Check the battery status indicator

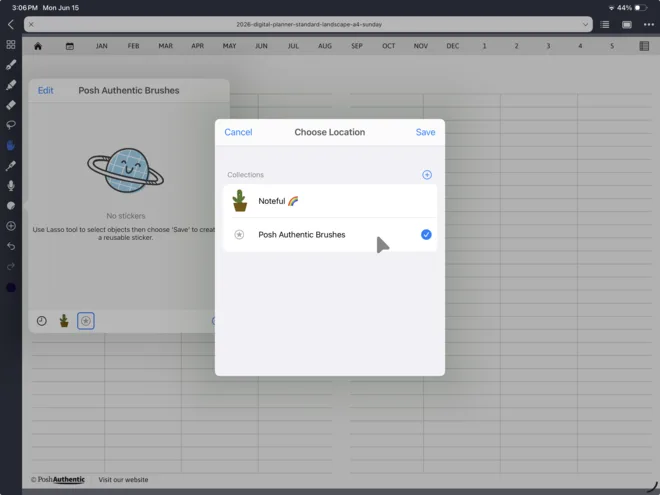pos(641,8)
